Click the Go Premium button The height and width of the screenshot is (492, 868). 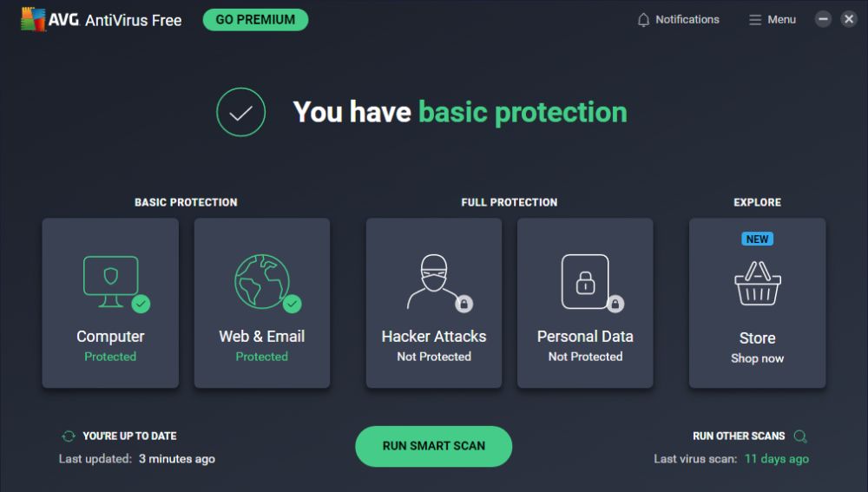255,20
